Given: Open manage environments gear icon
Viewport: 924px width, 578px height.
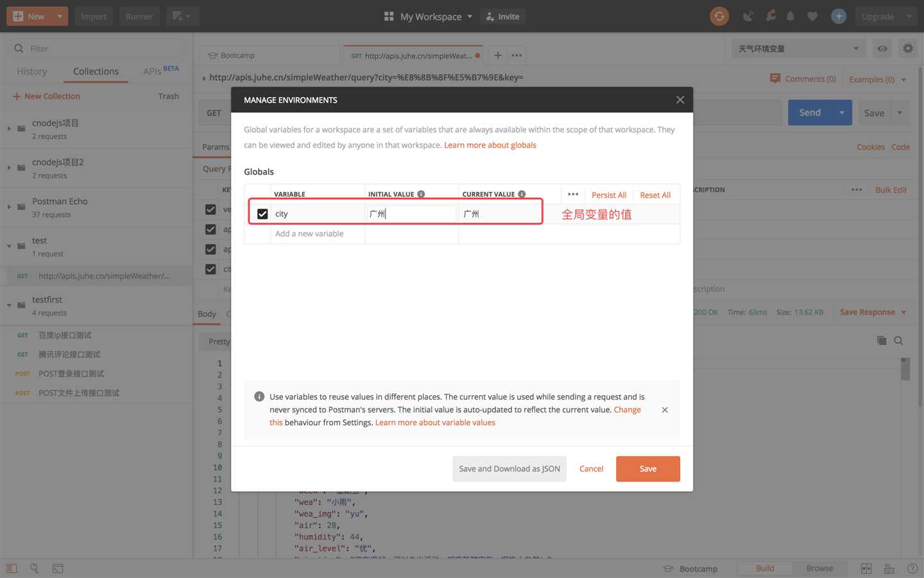Looking at the screenshot, I should (x=908, y=48).
